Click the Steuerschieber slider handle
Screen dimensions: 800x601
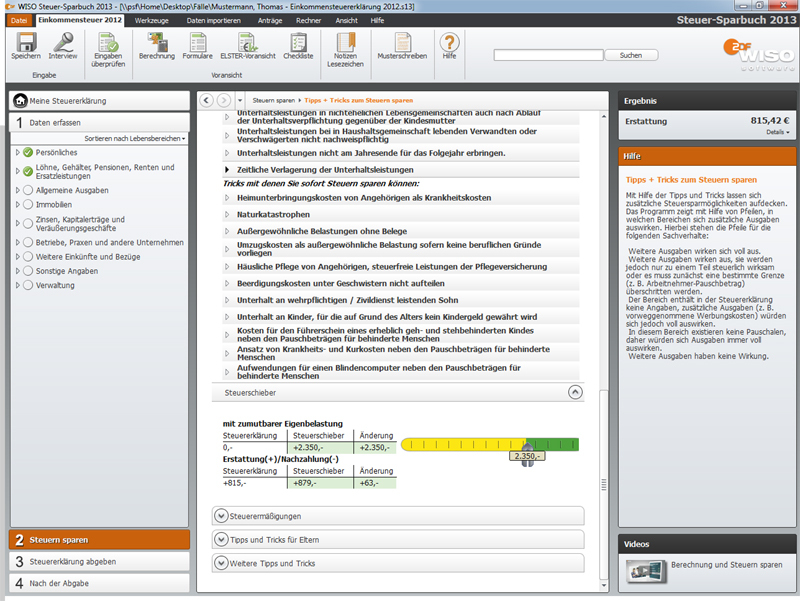click(527, 447)
